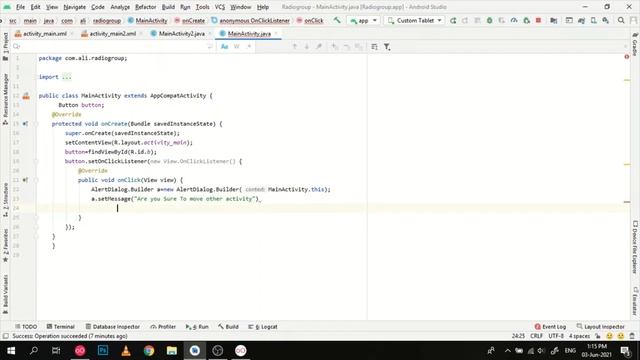Expand the folded import statements

pos(67,77)
